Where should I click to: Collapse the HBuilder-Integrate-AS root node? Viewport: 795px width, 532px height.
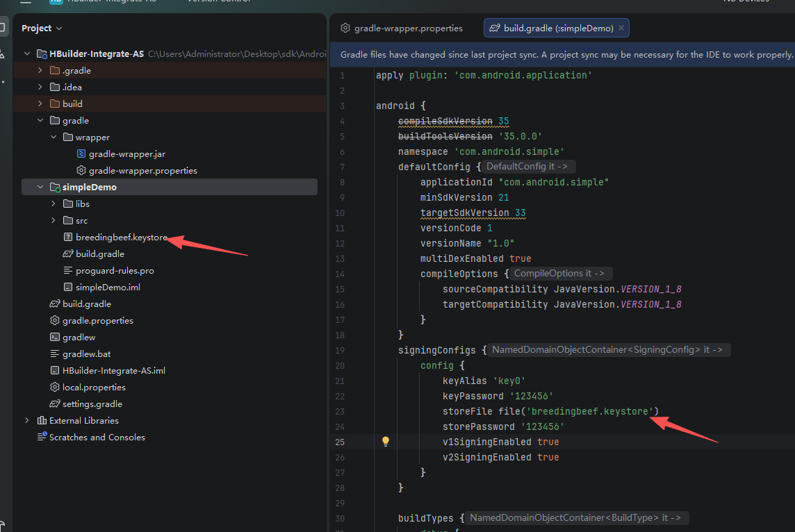point(27,53)
